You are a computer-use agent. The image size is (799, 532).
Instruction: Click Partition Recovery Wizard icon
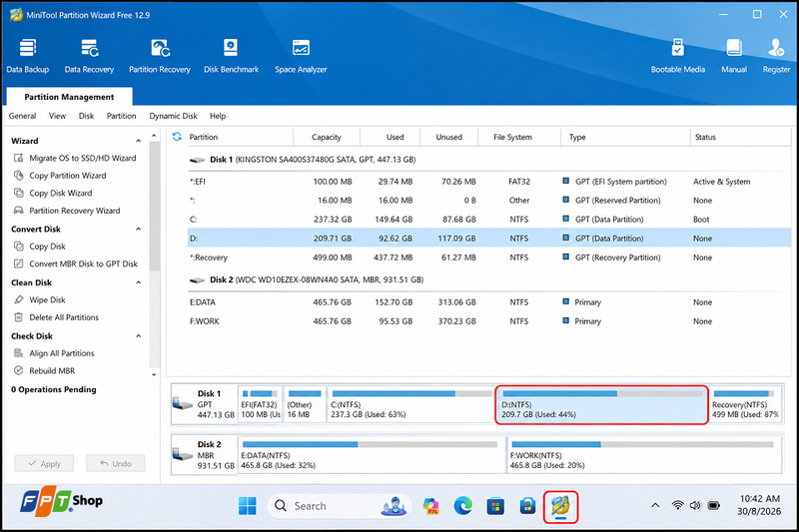pos(18,211)
